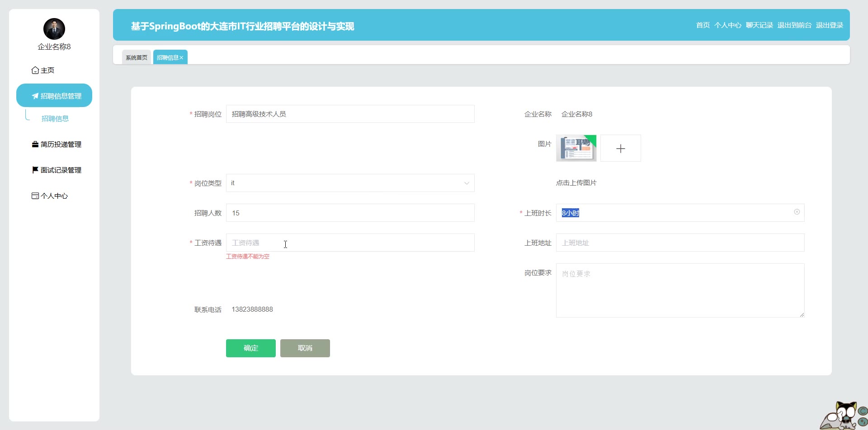The image size is (868, 430).
Task: Click the 工资待遇不能为空 error message
Action: click(x=248, y=257)
